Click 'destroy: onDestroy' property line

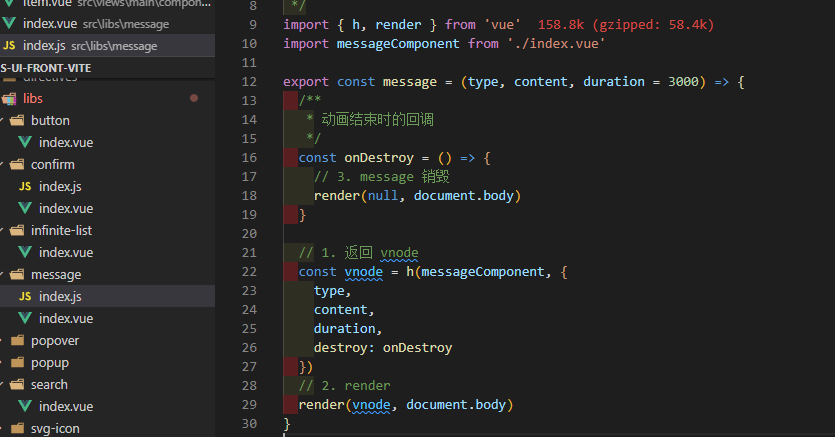click(x=383, y=348)
